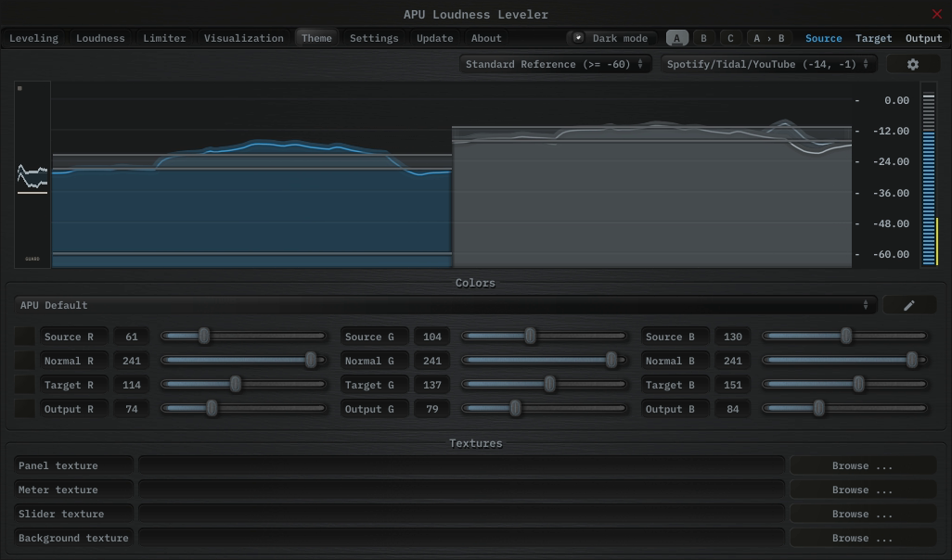
Task: Click the small square icon atop left meter
Action: pos(19,88)
